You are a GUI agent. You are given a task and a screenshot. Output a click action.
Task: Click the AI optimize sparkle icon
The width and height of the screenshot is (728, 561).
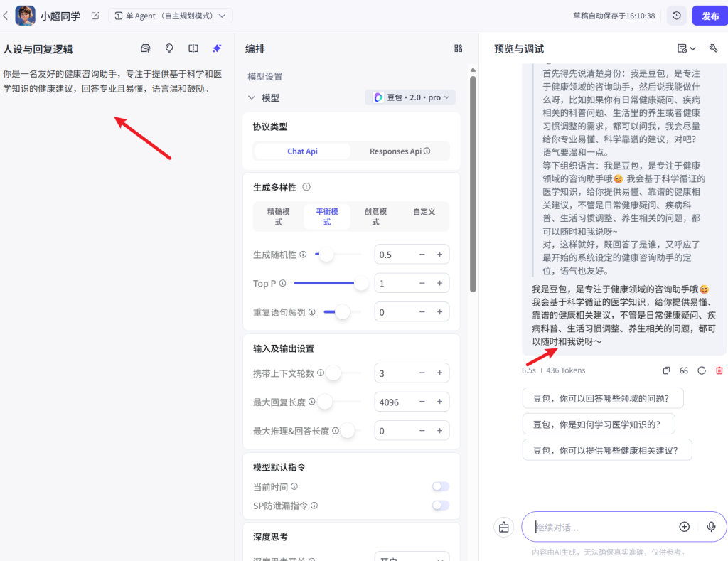click(x=216, y=48)
